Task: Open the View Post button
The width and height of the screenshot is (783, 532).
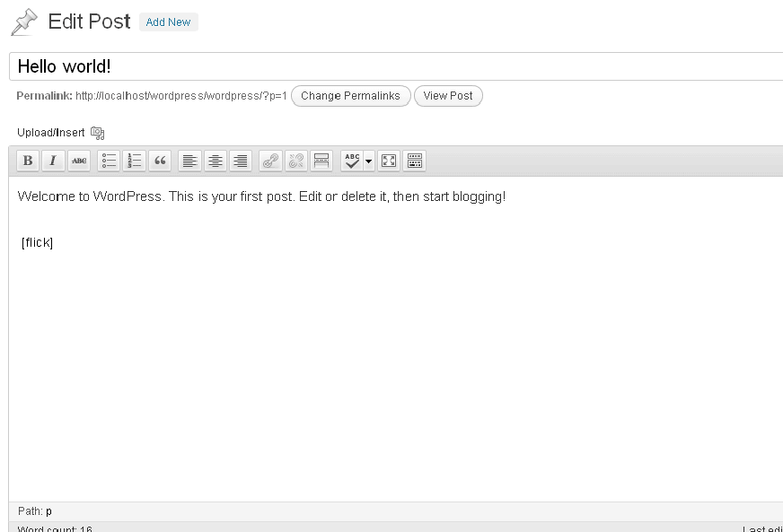Action: click(x=448, y=96)
